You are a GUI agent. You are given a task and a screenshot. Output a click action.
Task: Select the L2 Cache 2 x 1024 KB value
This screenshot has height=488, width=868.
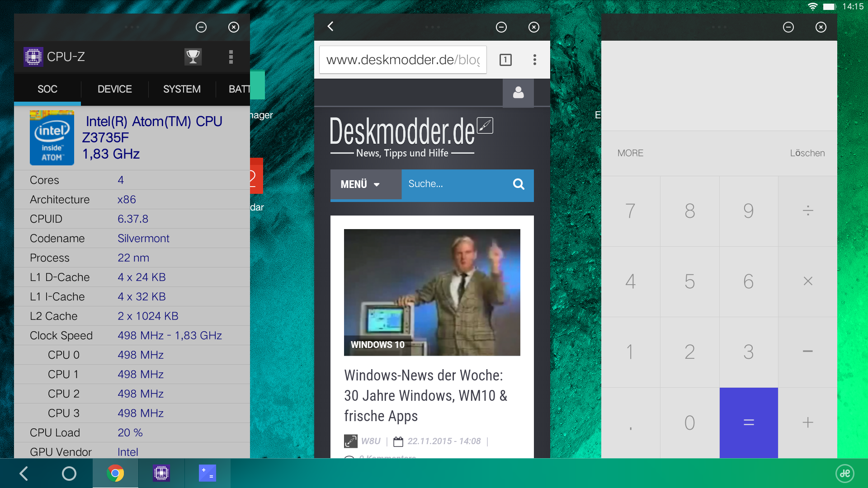point(148,316)
